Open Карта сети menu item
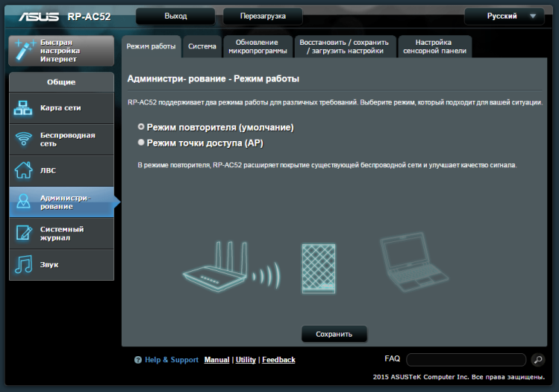This screenshot has height=392, width=559. [62, 108]
